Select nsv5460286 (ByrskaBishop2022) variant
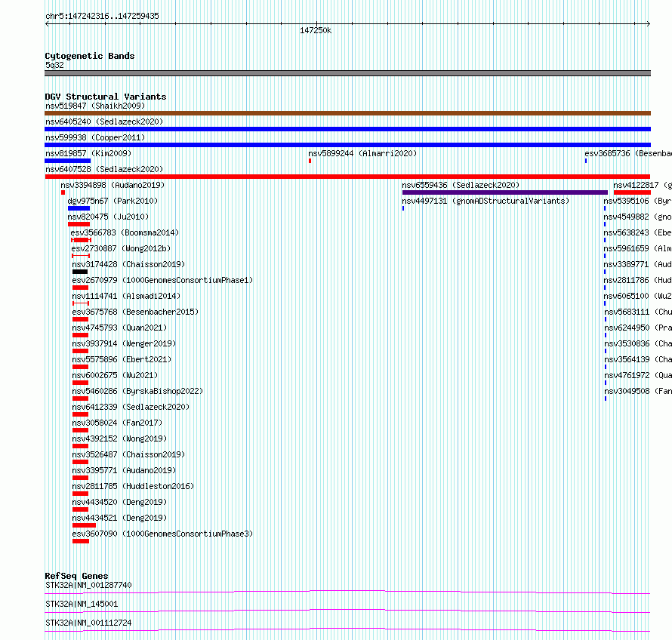This screenshot has width=672, height=640. (x=137, y=391)
